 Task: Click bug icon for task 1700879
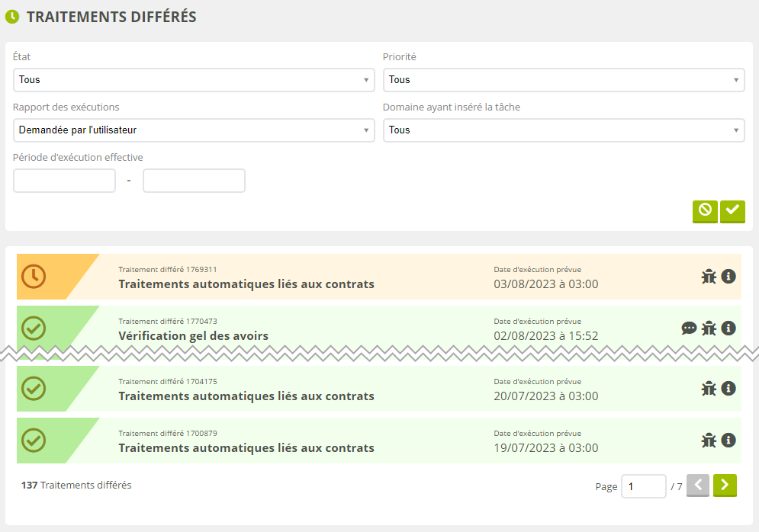(x=709, y=441)
